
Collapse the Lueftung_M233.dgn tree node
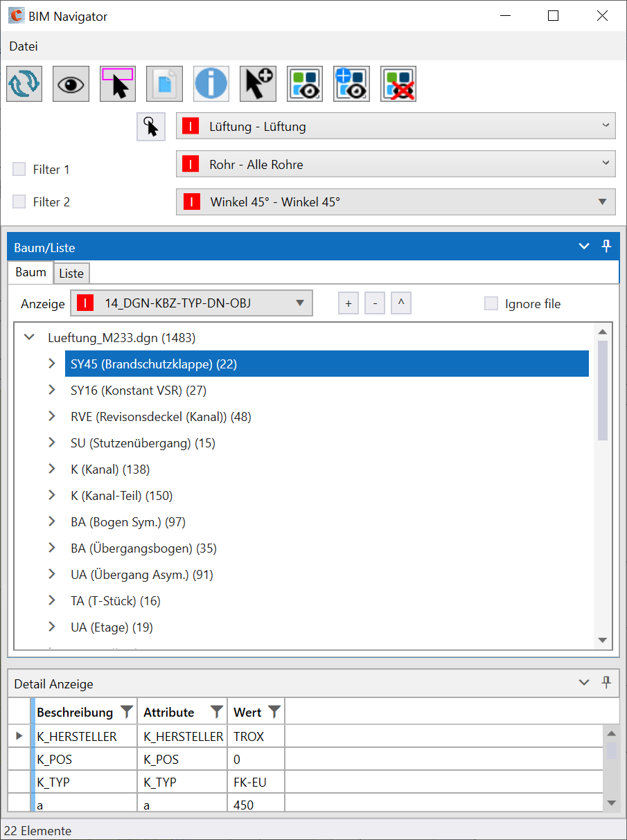(29, 338)
